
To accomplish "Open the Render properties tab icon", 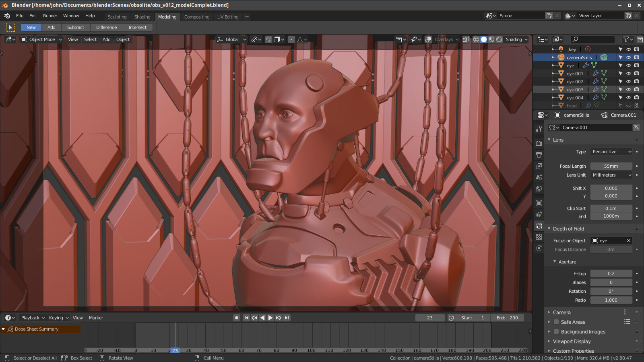I will tap(539, 143).
